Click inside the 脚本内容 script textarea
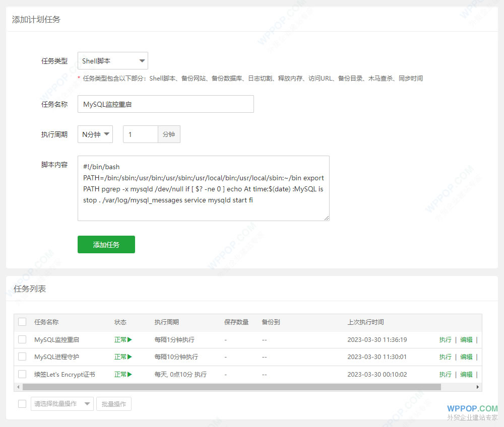The image size is (504, 427). [x=204, y=188]
